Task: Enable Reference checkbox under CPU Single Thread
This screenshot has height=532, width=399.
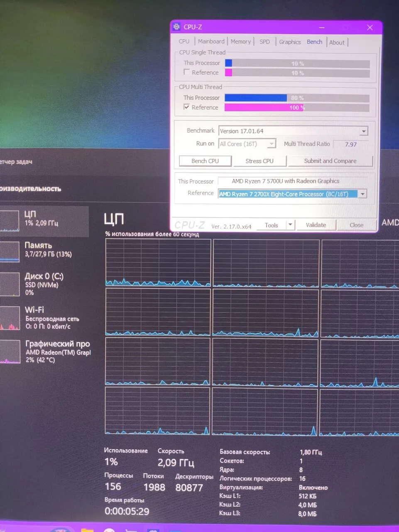Action: tap(187, 72)
